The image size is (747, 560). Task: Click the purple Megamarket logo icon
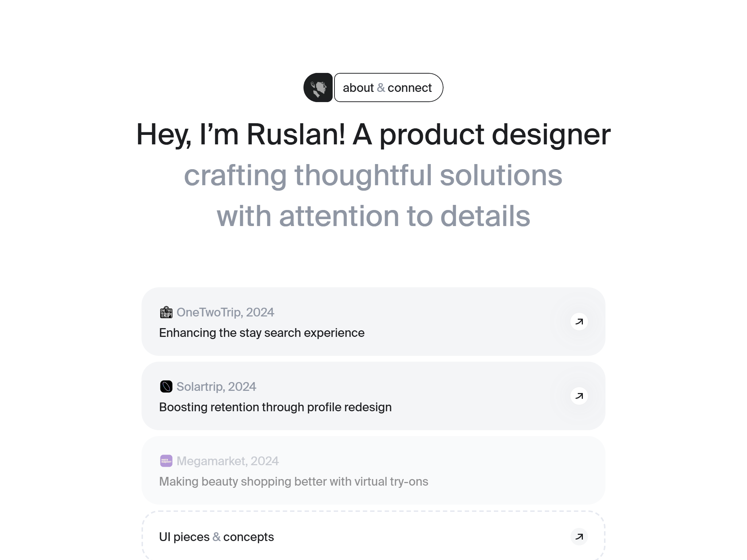click(x=166, y=461)
